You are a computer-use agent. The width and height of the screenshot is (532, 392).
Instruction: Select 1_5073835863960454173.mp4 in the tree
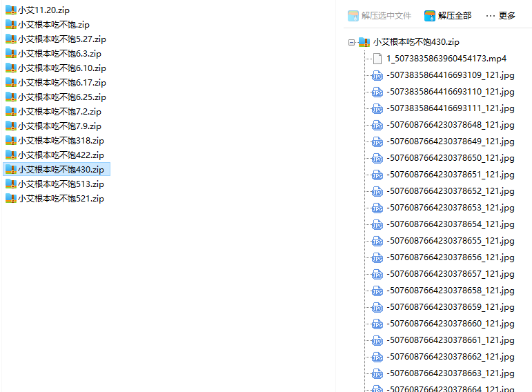coord(446,59)
